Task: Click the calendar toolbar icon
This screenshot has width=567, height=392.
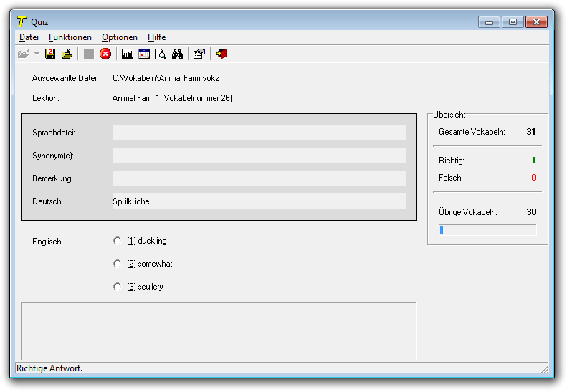Action: (x=144, y=54)
